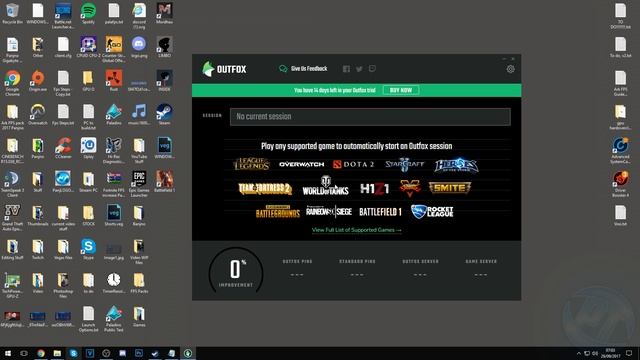Screen dimensions: 640x360
Task: Select the Team Fortress 2 logo
Action: point(265,189)
